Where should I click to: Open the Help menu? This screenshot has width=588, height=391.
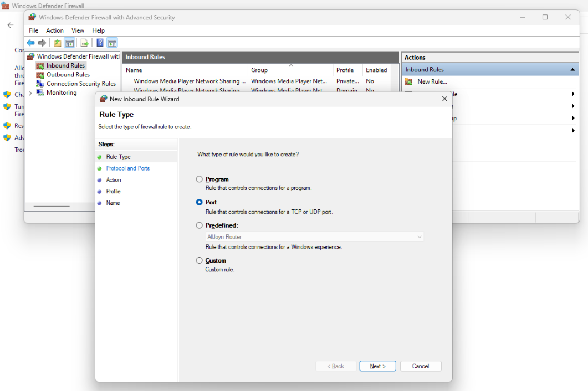pyautogui.click(x=98, y=30)
